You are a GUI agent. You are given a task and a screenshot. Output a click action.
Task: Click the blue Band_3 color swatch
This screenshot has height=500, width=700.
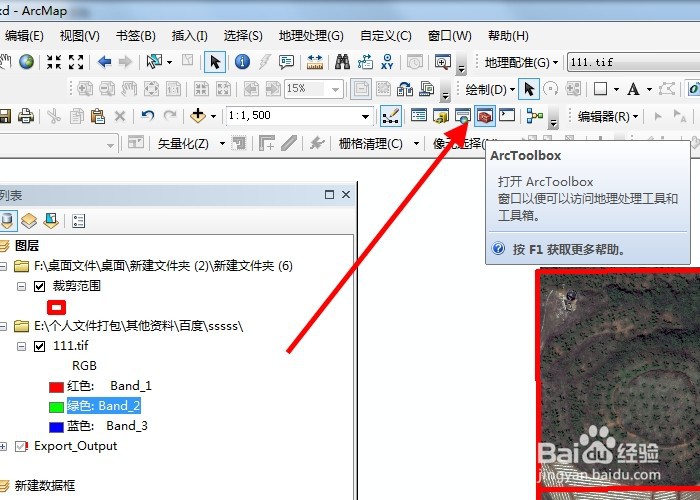click(x=56, y=427)
